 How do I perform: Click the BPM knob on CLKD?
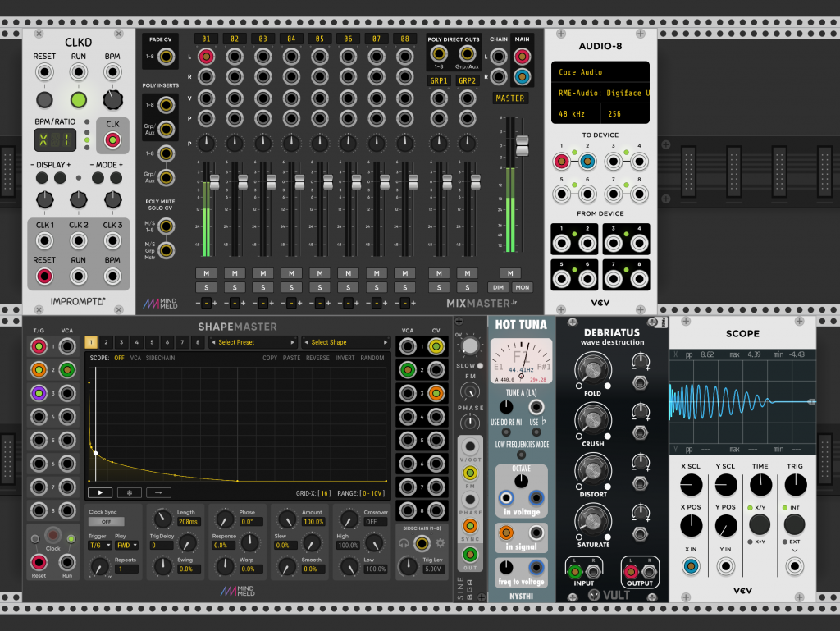pyautogui.click(x=112, y=99)
